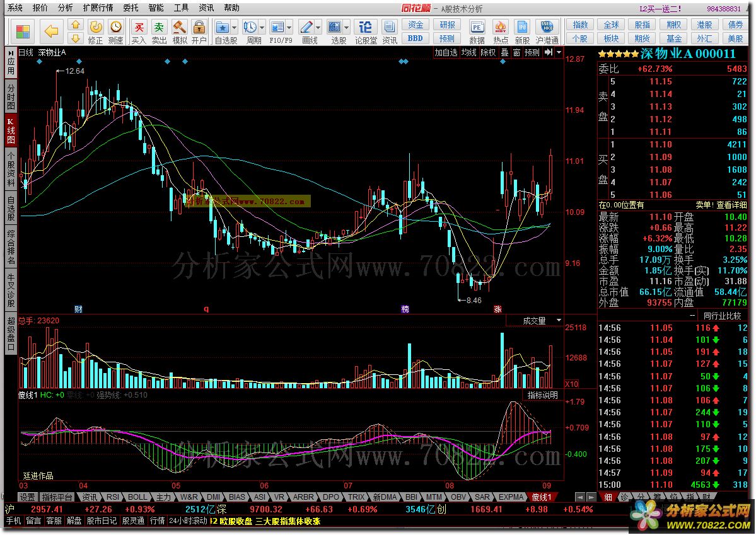The height and width of the screenshot is (535, 756).
Task: Click the yellow down arrow icon
Action: tap(75, 38)
